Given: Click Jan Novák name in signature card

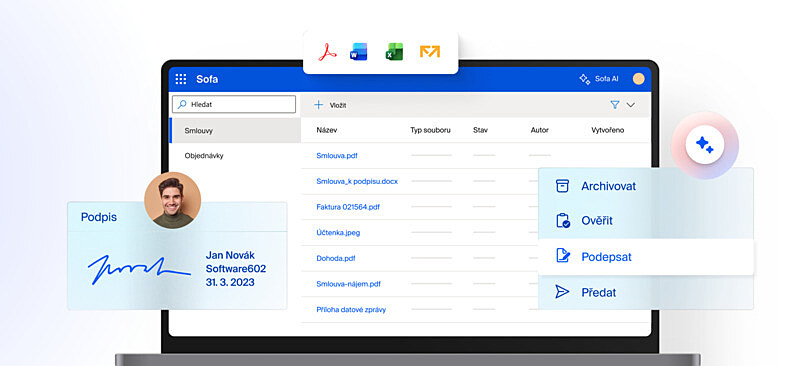Looking at the screenshot, I should pos(230,255).
